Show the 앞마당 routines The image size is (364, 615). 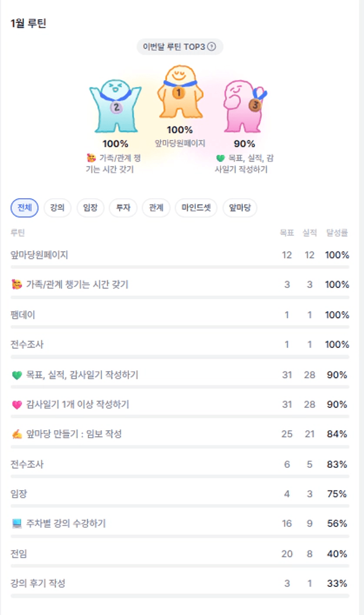[x=240, y=208]
